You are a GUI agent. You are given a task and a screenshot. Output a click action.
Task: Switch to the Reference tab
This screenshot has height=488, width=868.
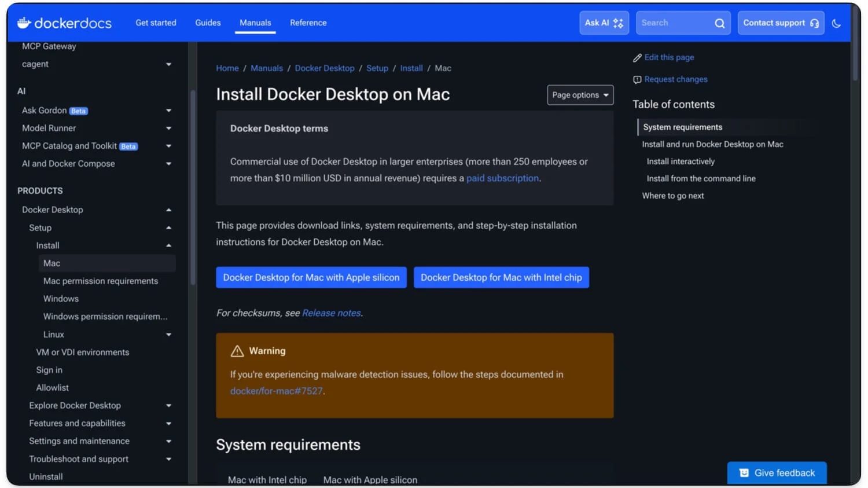tap(308, 23)
